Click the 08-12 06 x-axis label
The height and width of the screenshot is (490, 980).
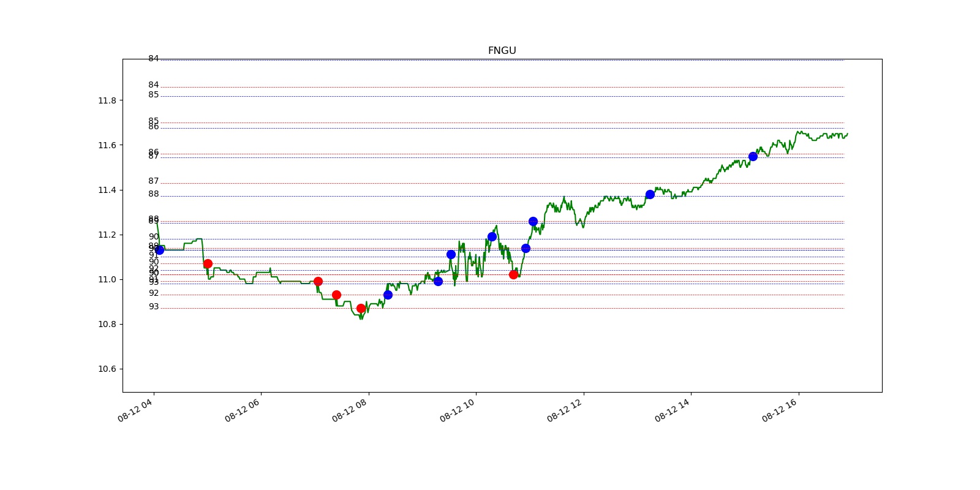click(243, 410)
